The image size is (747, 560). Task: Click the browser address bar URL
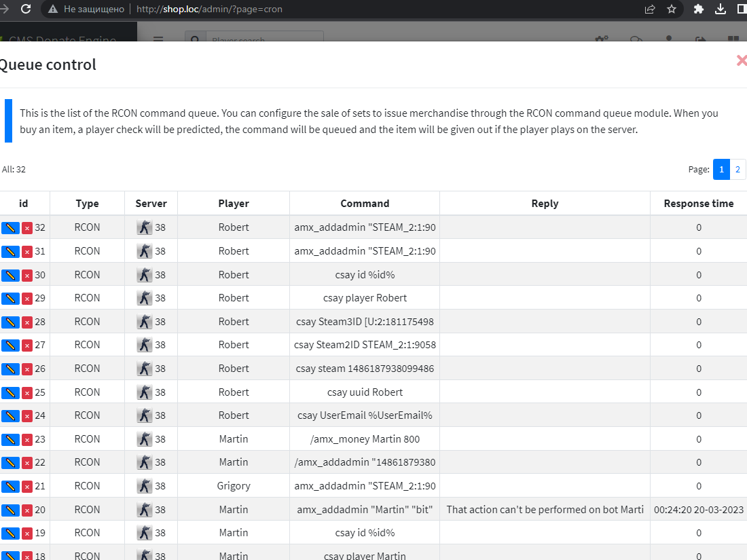click(x=209, y=10)
